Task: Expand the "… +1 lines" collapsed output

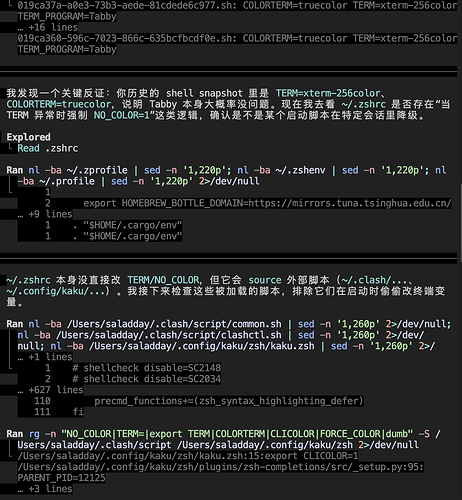Action: (45, 357)
